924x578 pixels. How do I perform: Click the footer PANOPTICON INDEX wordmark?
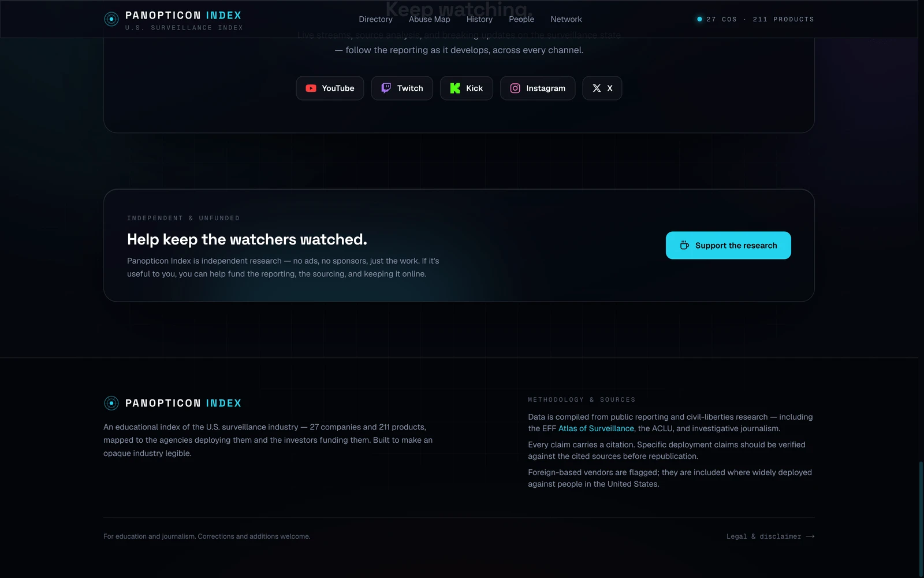[183, 403]
